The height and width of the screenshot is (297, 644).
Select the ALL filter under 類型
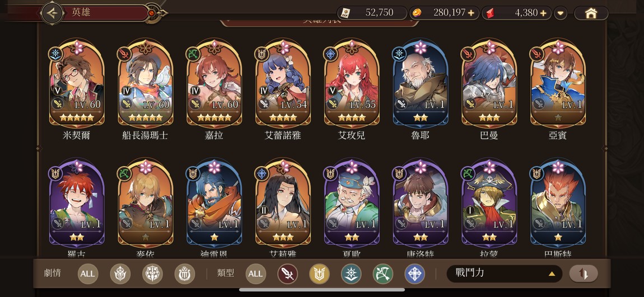tap(255, 274)
